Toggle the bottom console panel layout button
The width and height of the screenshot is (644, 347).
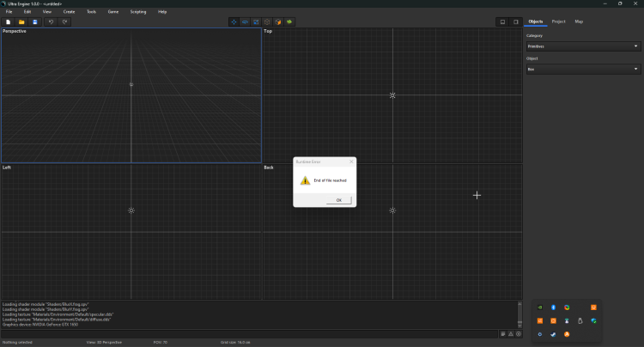(502, 21)
